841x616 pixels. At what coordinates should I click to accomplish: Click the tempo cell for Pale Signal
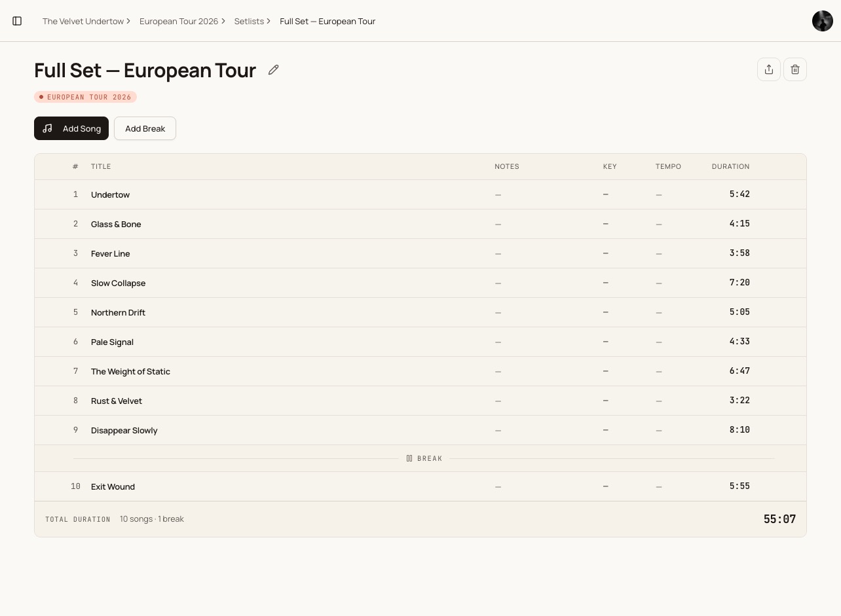click(658, 342)
